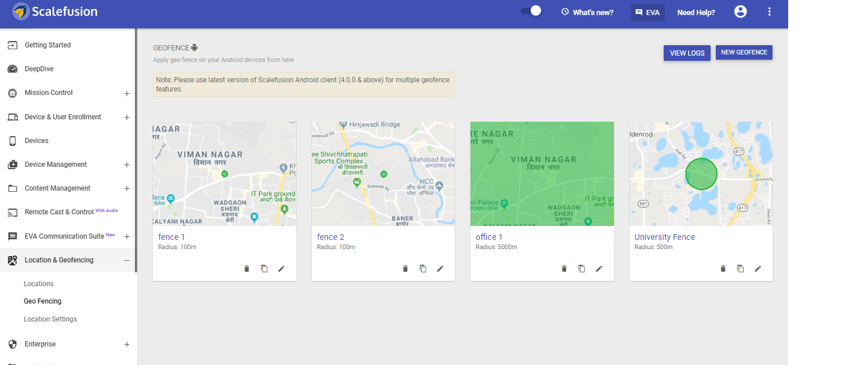Click the University Fence map thumbnail
The width and height of the screenshot is (868, 365).
(x=701, y=174)
